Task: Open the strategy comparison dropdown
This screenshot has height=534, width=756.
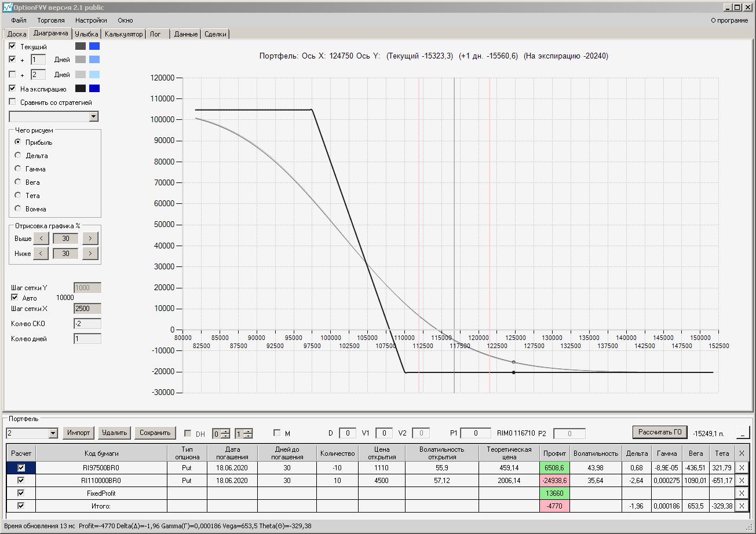Action: pos(94,116)
